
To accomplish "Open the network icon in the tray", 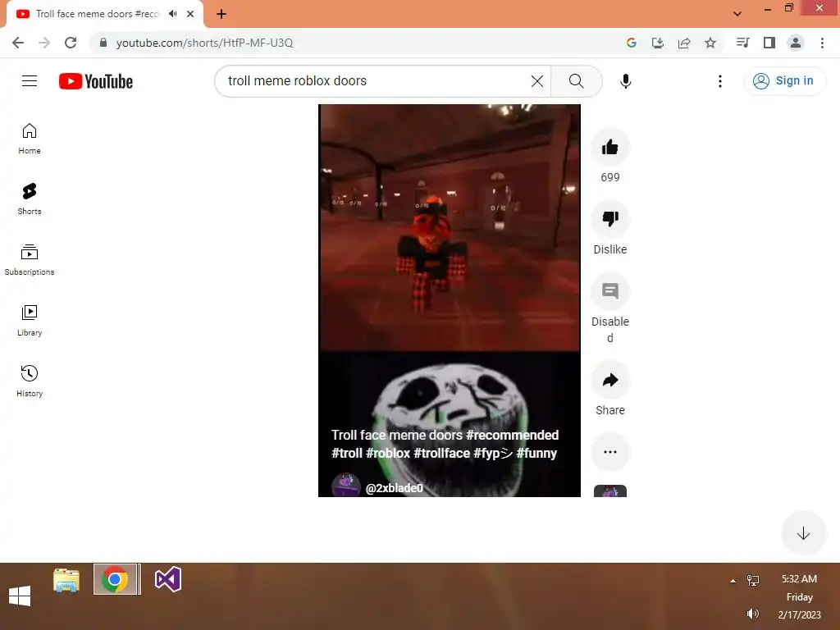I will (x=753, y=580).
